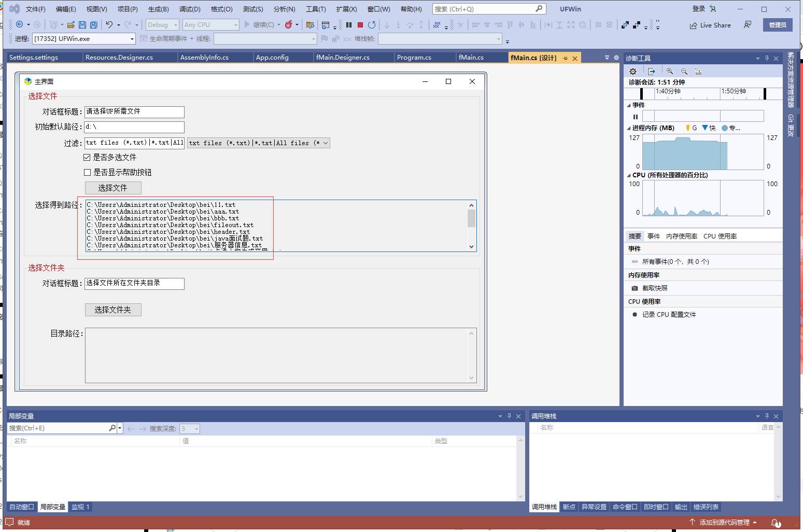Click the 选择文件夹 button

click(113, 310)
